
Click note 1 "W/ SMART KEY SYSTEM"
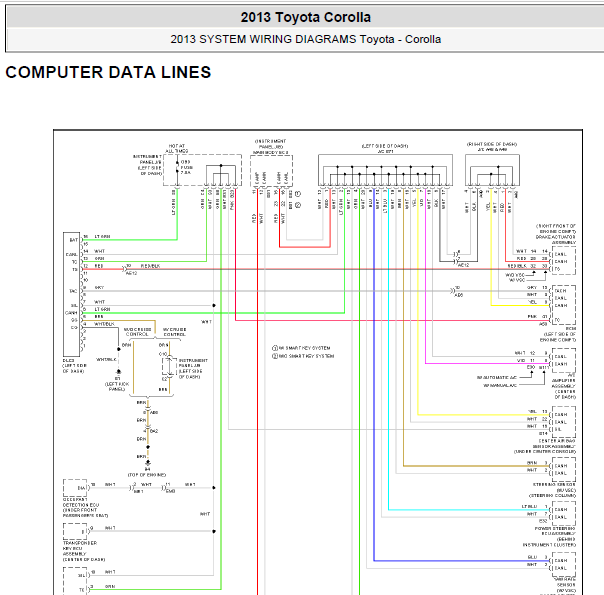point(301,348)
